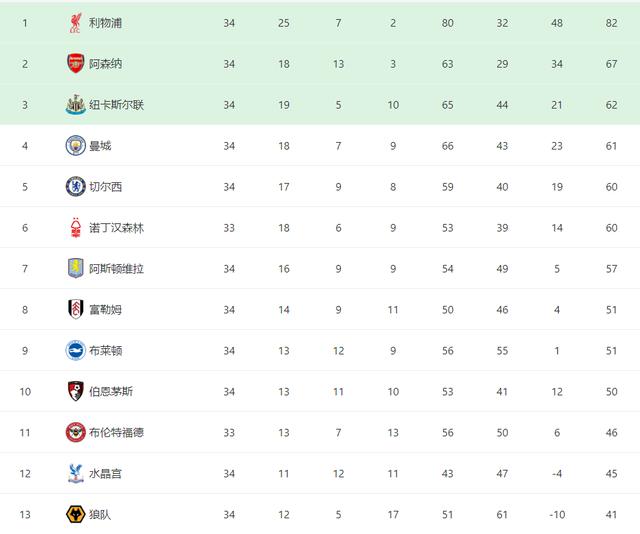Click the Brentford club crest icon

pos(75,432)
